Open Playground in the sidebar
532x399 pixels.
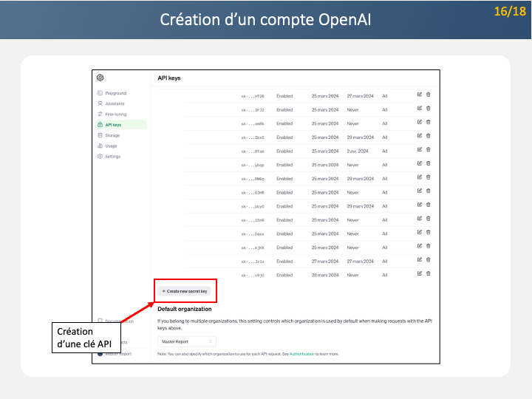point(115,93)
